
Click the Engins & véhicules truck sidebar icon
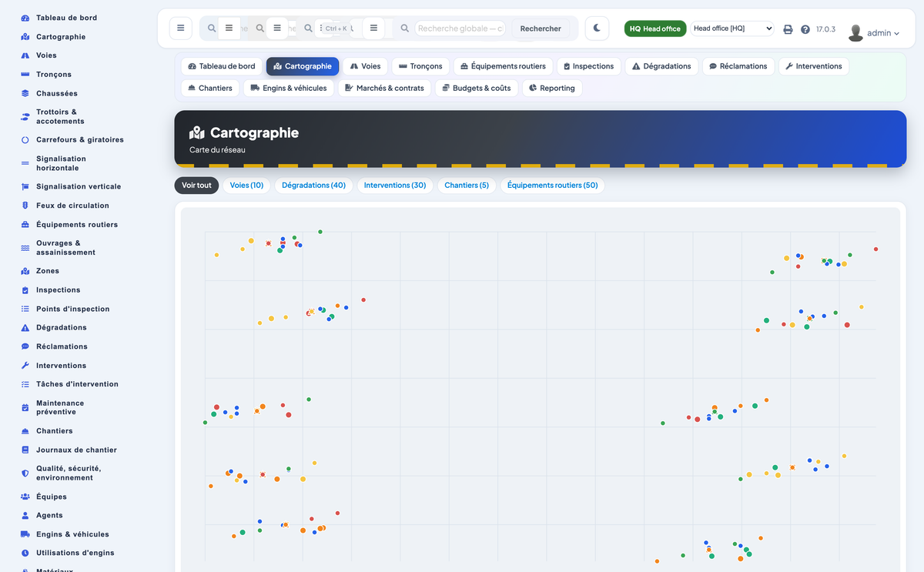(25, 534)
